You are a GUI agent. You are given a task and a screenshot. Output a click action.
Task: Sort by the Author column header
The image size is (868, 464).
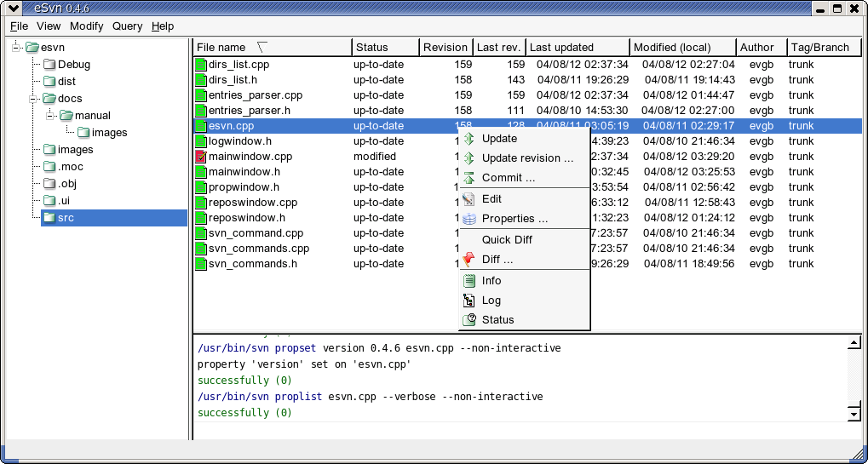click(762, 48)
